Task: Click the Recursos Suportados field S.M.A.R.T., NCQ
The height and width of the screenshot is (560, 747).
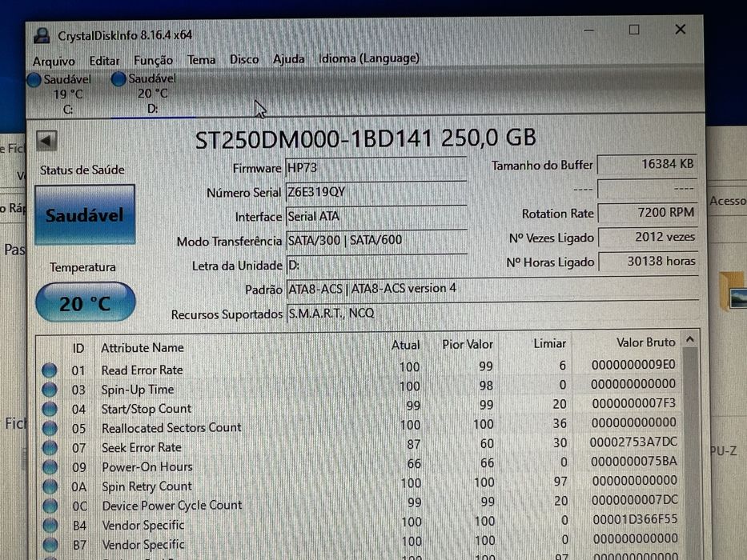Action: [x=492, y=313]
